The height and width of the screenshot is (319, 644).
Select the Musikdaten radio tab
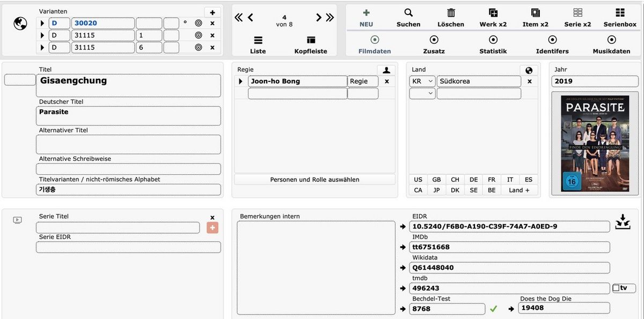tap(611, 40)
